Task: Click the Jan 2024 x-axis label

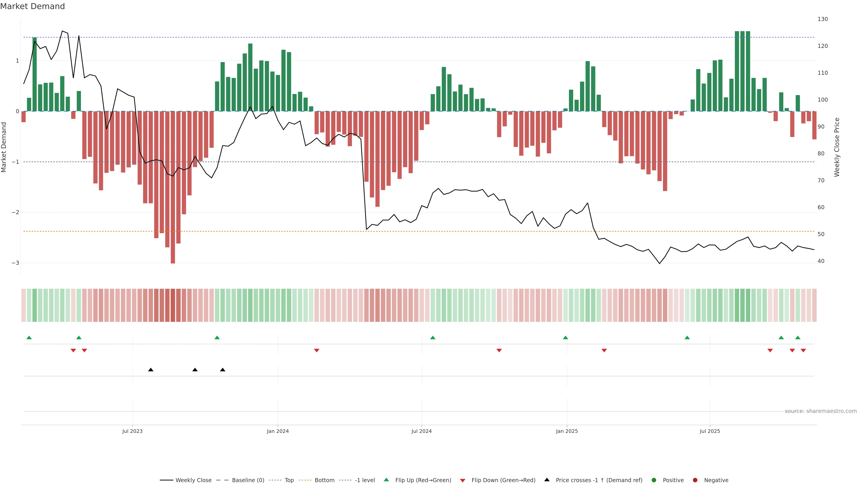Action: click(x=278, y=431)
